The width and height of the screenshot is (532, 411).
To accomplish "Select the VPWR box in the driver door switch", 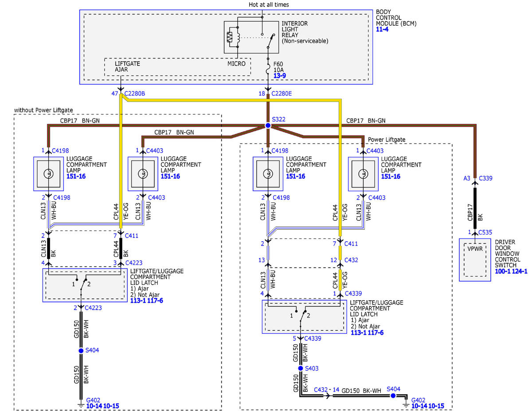I will coord(475,260).
